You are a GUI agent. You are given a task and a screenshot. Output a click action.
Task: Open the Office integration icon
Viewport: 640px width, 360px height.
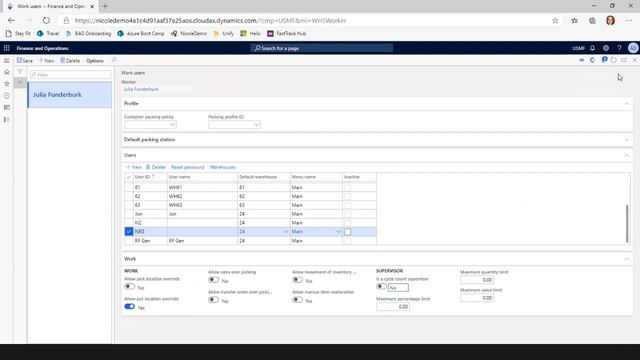pos(592,60)
